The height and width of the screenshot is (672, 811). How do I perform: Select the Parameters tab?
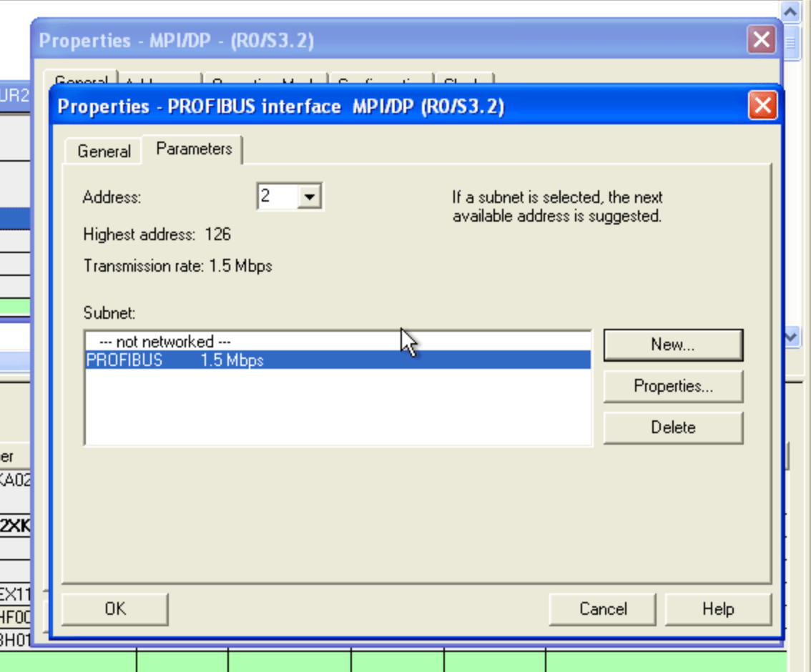(x=193, y=149)
